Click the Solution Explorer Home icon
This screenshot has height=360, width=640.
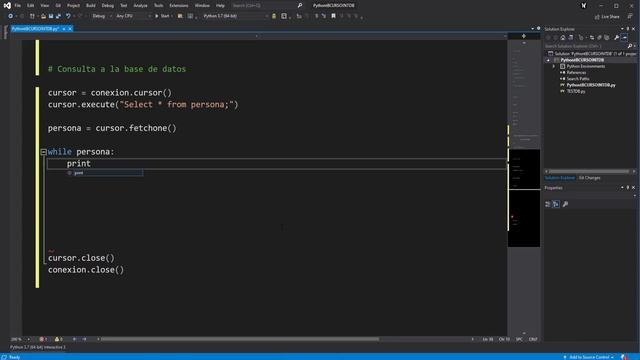tap(563, 38)
